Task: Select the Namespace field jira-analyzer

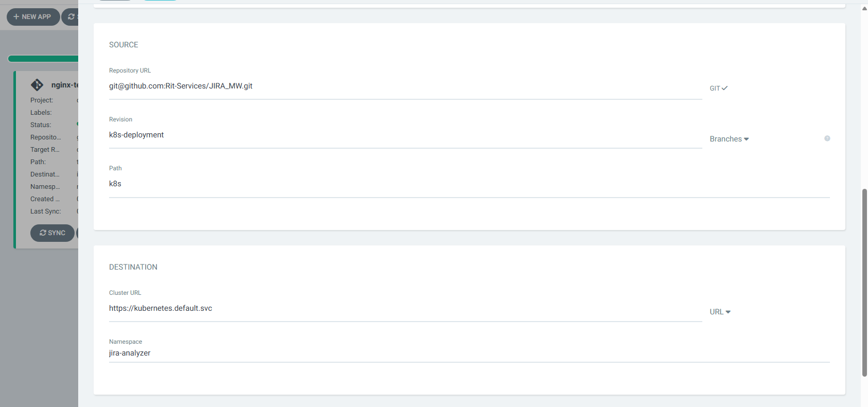Action: coord(469,353)
